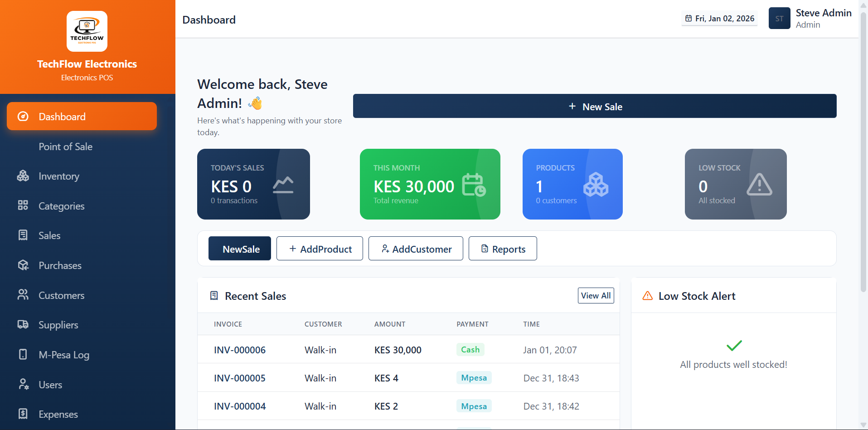Screen dimensions: 868x430
Task: Click the M-Pesa Log phone icon
Action: 23,355
